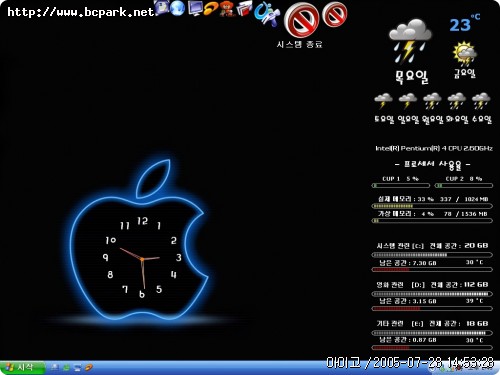Click the 토요일 forecast label
Viewport: 500px width, 375px height.
[384, 119]
